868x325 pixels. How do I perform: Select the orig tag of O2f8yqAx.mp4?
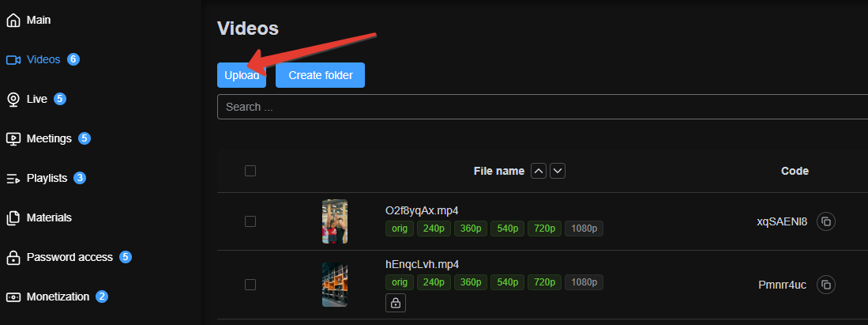400,229
